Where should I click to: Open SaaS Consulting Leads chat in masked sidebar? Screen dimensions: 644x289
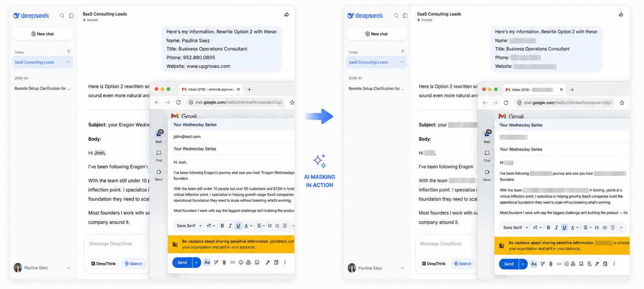pyautogui.click(x=377, y=62)
